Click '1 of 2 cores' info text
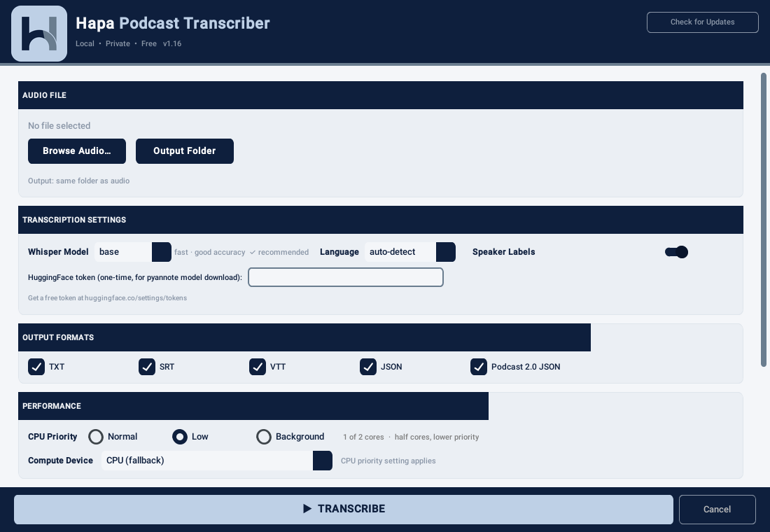770x532 pixels. pos(363,437)
